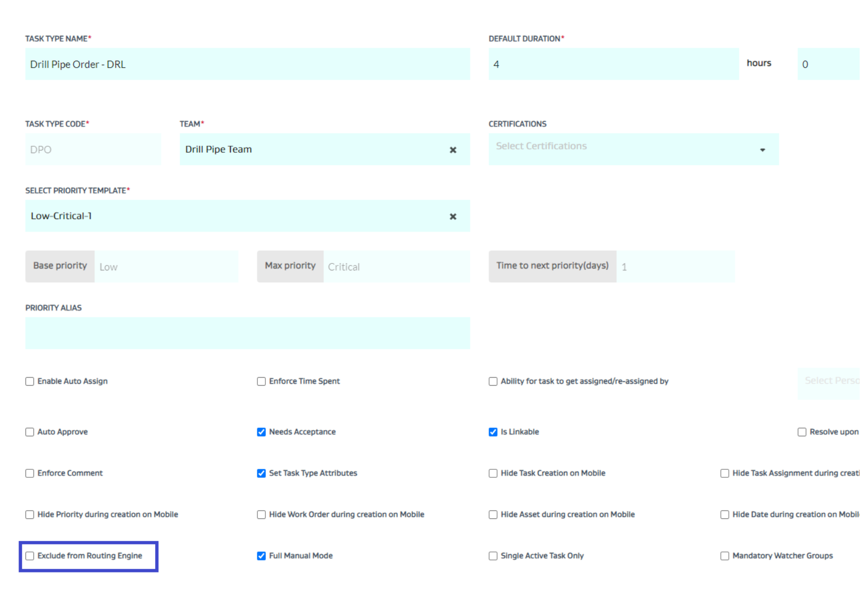Untick the Is Linkable option
The width and height of the screenshot is (868, 605).
(x=493, y=432)
